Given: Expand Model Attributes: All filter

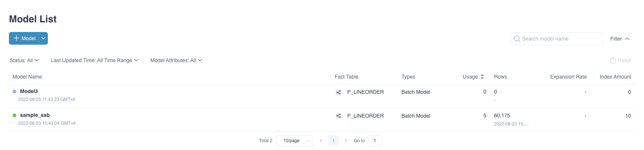Looking at the screenshot, I should (176, 60).
